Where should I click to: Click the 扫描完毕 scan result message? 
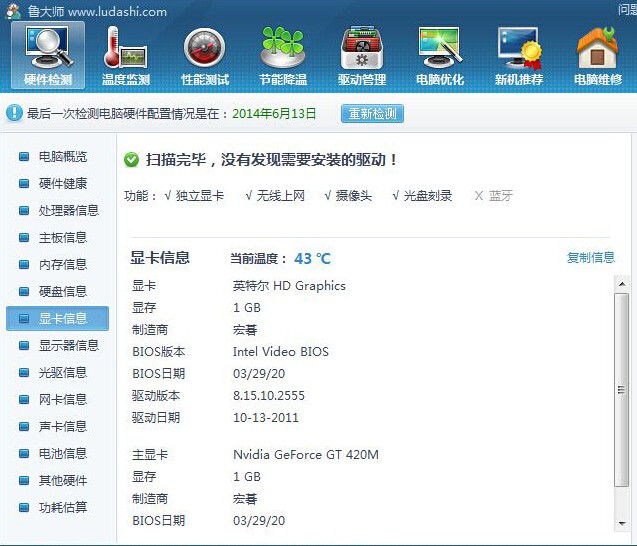coord(271,160)
